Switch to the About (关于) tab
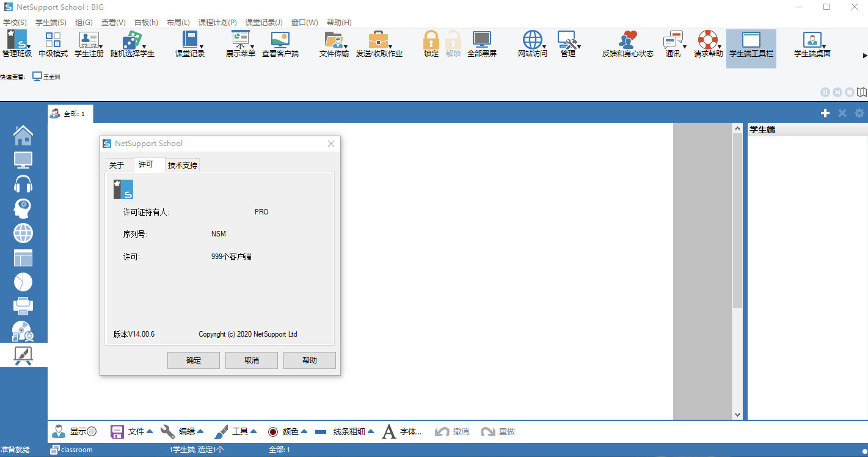 117,166
